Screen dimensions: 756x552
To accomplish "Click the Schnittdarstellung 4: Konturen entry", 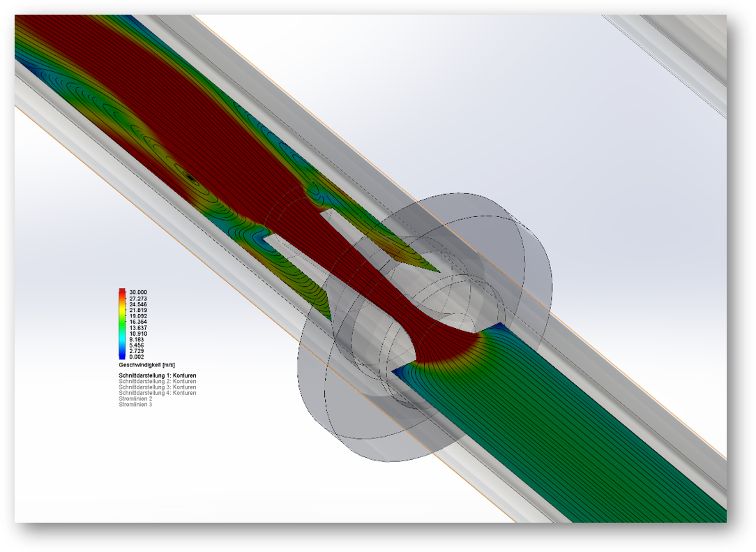I will [157, 393].
